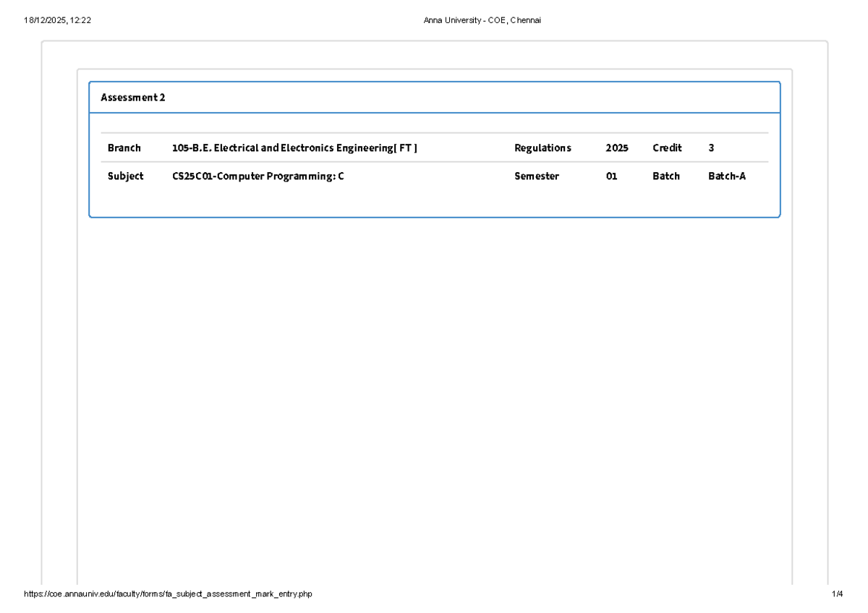The height and width of the screenshot is (613, 868).
Task: Click the 1/4 page number indicator
Action: tap(837, 594)
